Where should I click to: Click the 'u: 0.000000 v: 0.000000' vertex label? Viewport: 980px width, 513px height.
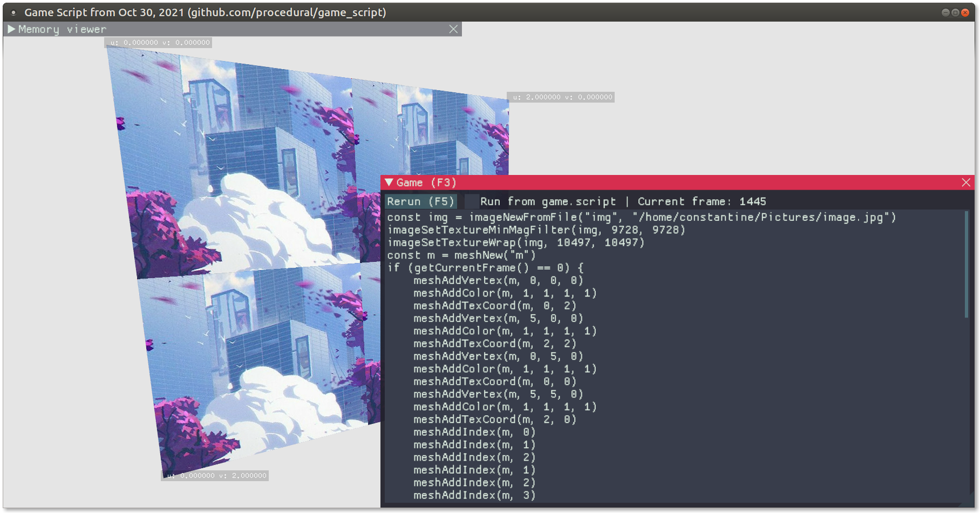pos(158,43)
